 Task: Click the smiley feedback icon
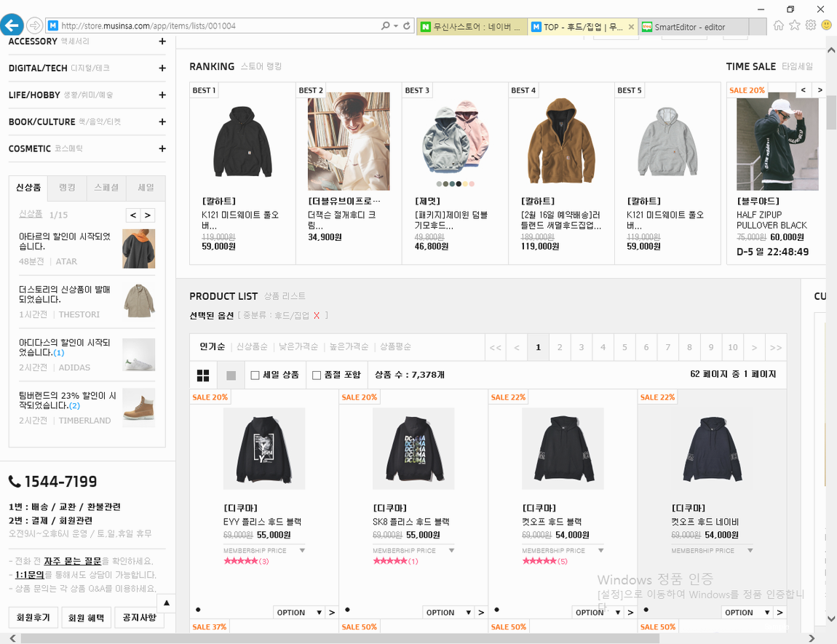827,25
